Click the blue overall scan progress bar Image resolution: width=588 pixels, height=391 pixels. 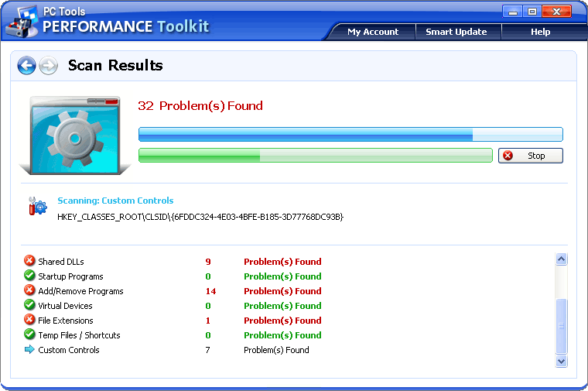tap(350, 135)
